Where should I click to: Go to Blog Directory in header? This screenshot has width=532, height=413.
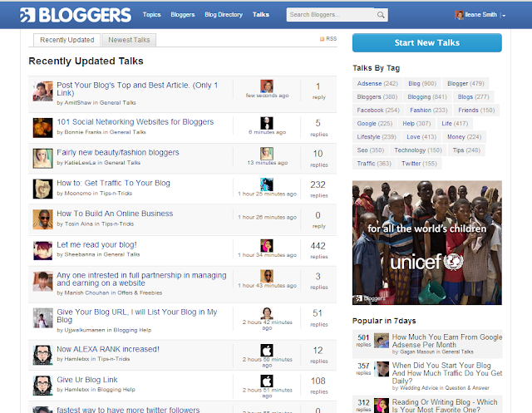[224, 15]
